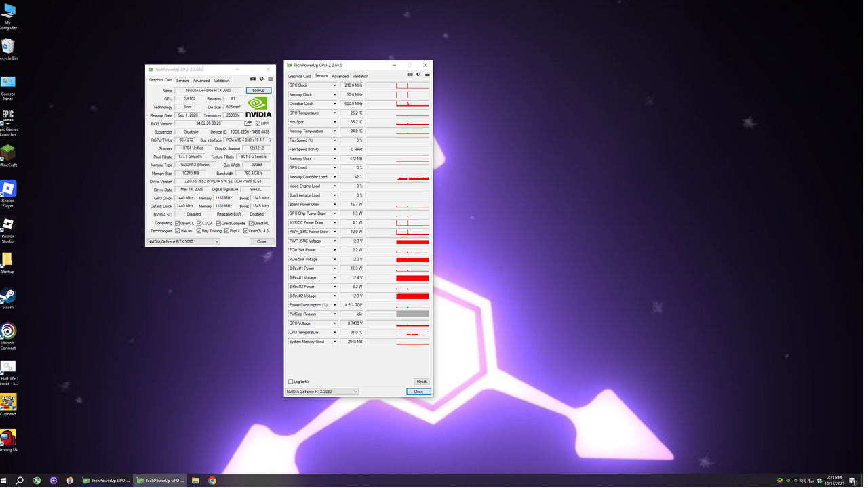The width and height of the screenshot is (868, 488).
Task: Select the Roblox Studio desktop icon
Action: (8, 230)
